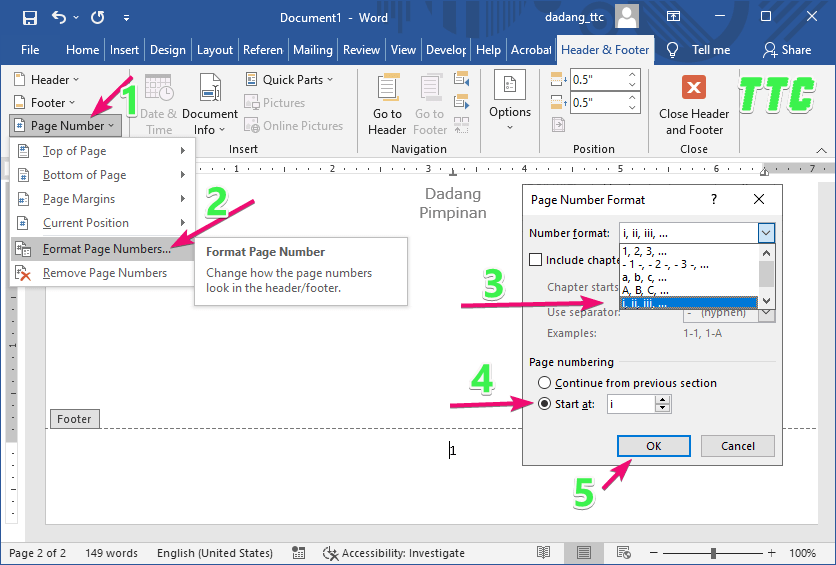Viewport: 836px width, 565px height.
Task: Open the File tab
Action: 30,50
